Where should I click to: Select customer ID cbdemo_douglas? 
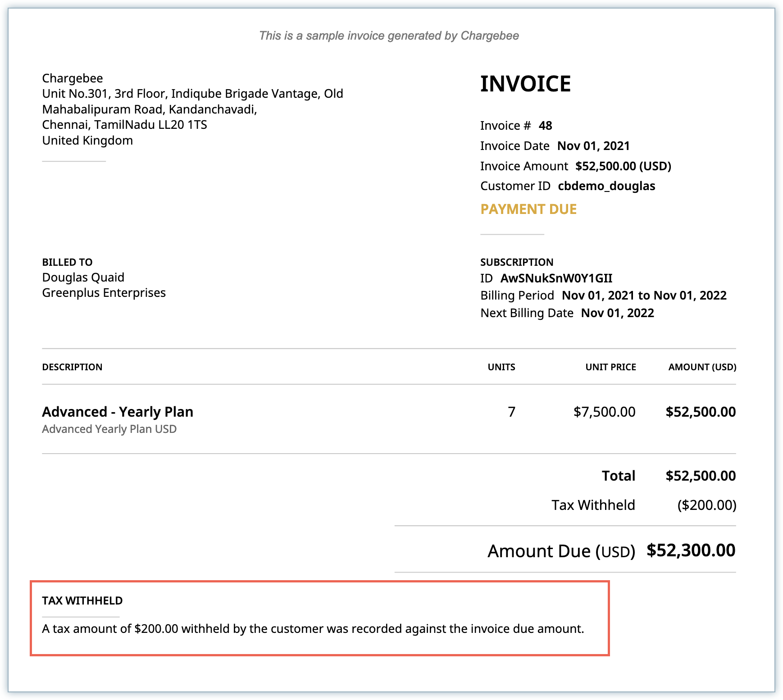pos(606,186)
